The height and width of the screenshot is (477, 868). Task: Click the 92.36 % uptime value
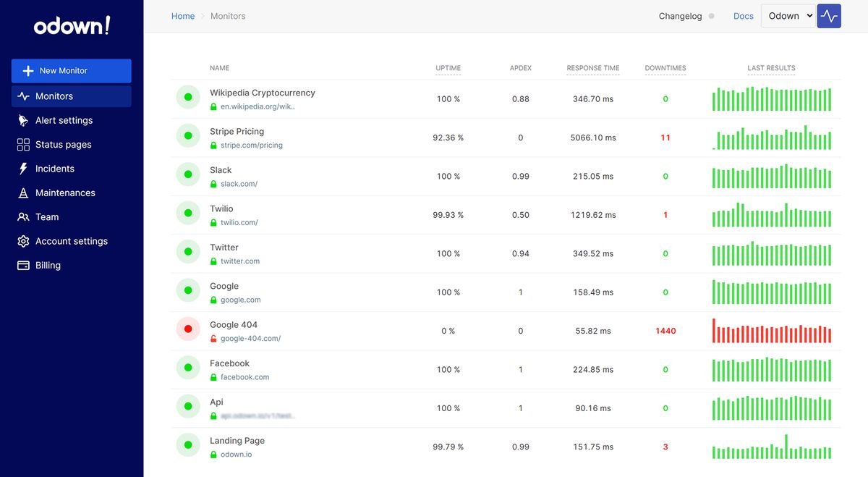448,138
